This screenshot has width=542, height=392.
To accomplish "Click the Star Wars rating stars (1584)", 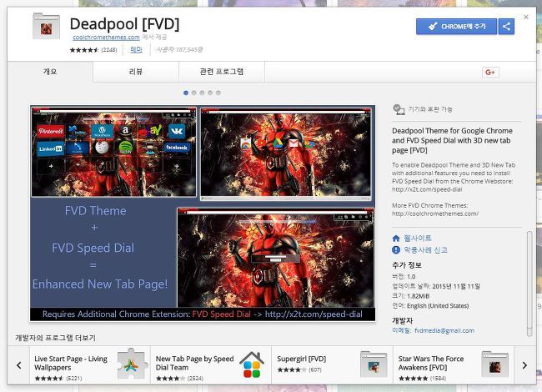I will pos(422,378).
